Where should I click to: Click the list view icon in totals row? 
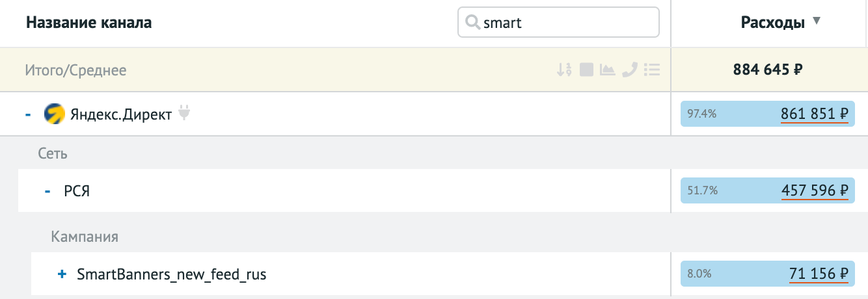[652, 70]
